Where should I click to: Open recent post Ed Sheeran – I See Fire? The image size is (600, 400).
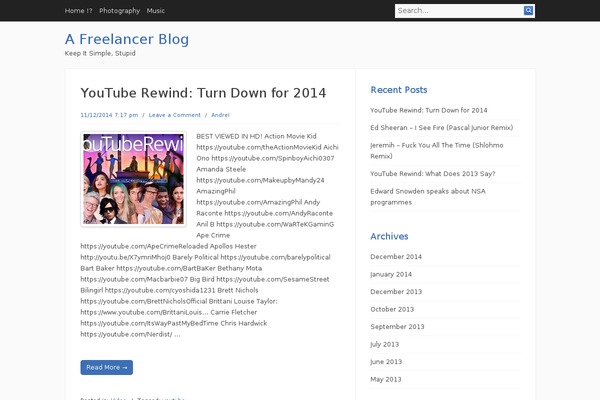[x=442, y=128]
